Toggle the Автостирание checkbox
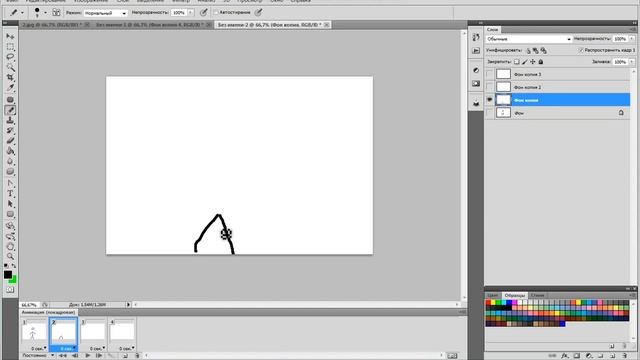Screen dimensions: 640x360 click(x=216, y=13)
